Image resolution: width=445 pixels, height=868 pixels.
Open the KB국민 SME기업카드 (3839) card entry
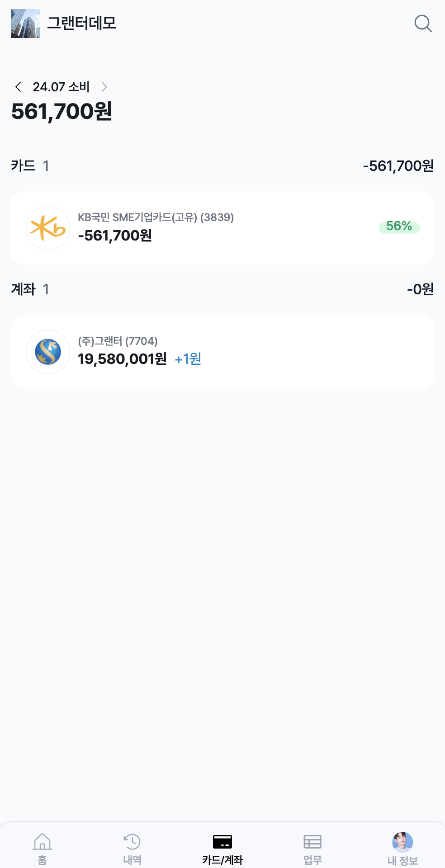click(222, 228)
